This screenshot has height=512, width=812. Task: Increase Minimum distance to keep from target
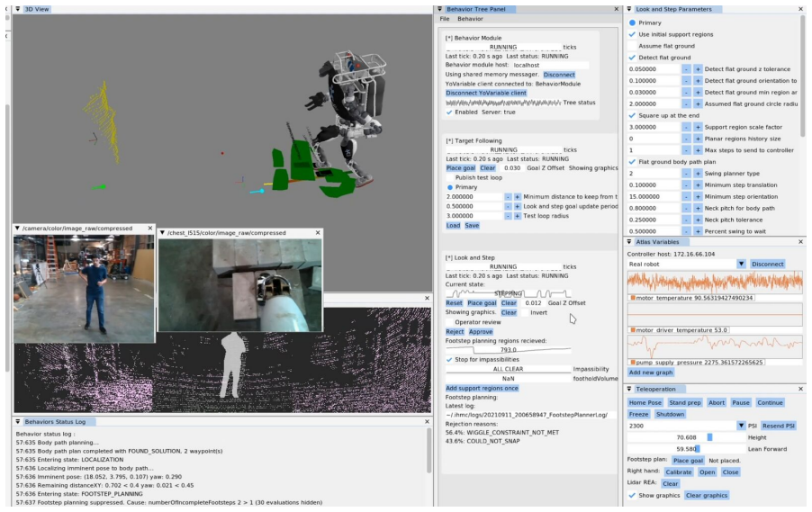coord(517,197)
